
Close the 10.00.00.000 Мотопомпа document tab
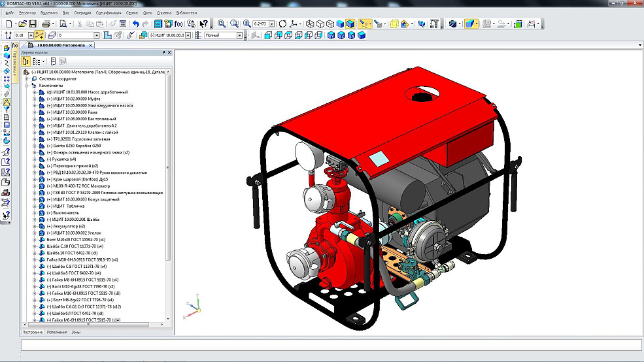point(91,46)
